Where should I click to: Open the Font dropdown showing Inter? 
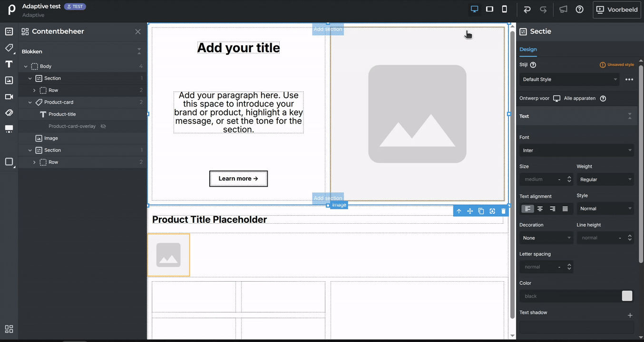coord(576,150)
